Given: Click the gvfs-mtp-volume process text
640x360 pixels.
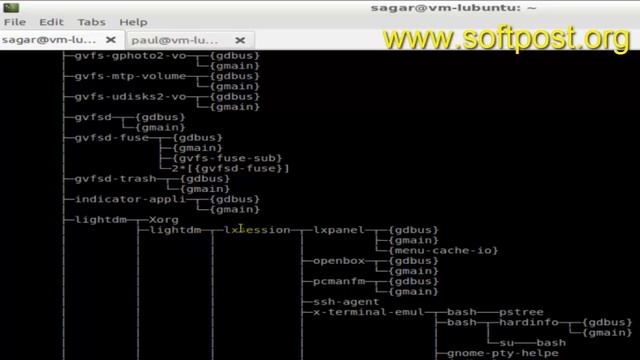Looking at the screenshot, I should (x=130, y=76).
